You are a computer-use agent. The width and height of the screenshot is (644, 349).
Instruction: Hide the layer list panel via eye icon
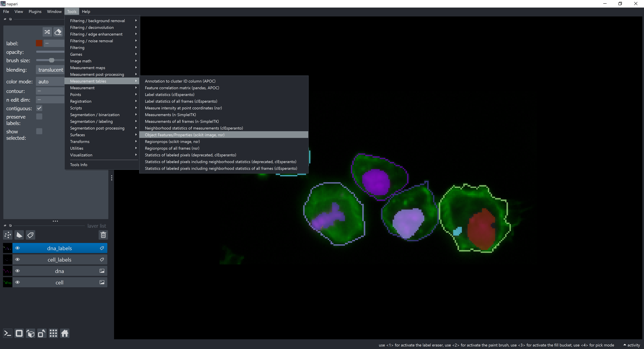pyautogui.click(x=5, y=225)
